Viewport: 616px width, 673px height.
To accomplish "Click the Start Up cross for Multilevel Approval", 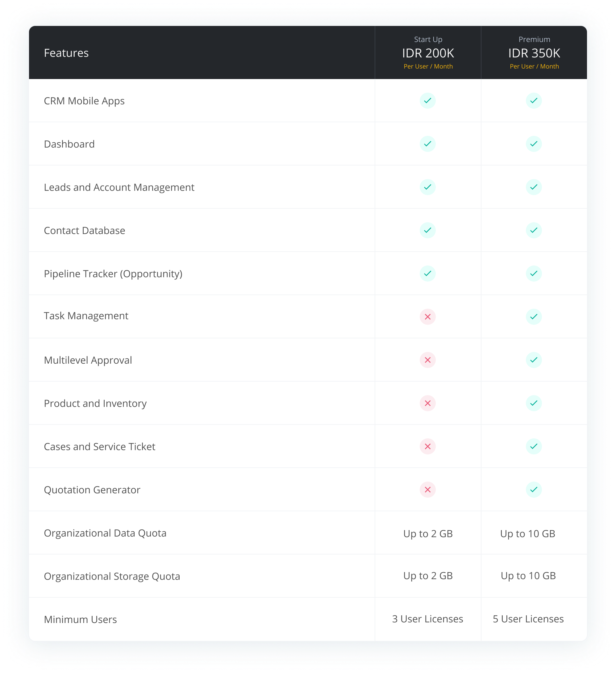I will point(427,360).
